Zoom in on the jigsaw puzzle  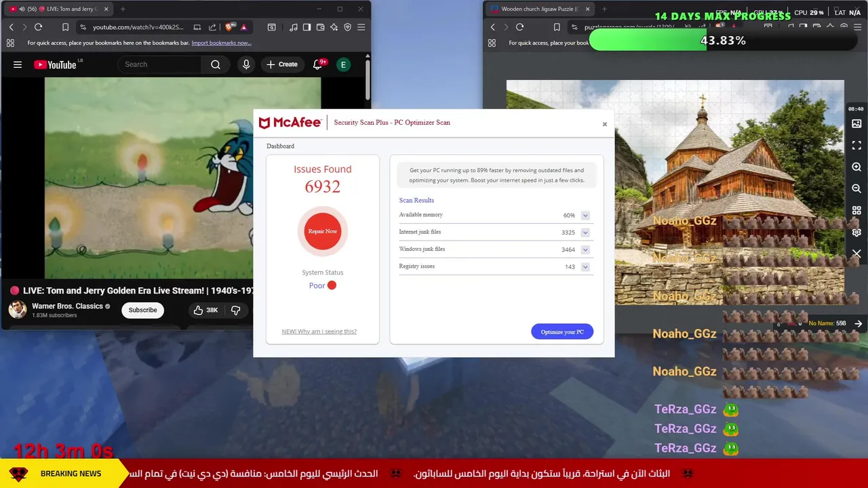tap(856, 167)
